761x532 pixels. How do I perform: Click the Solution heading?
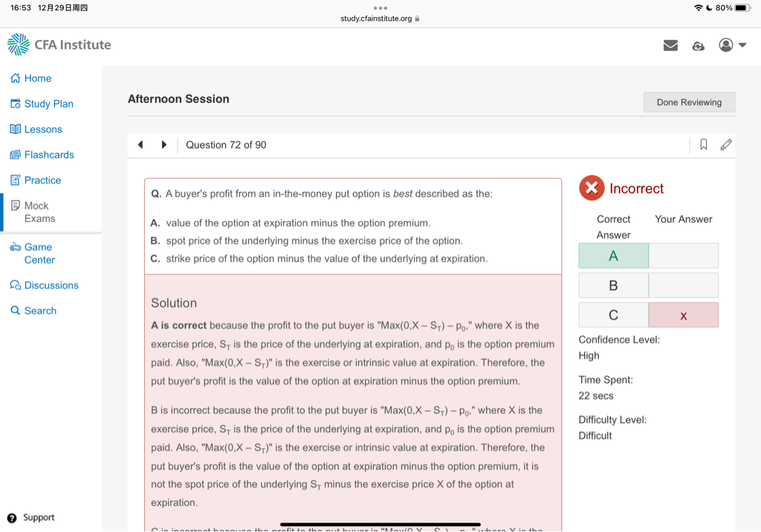(174, 303)
